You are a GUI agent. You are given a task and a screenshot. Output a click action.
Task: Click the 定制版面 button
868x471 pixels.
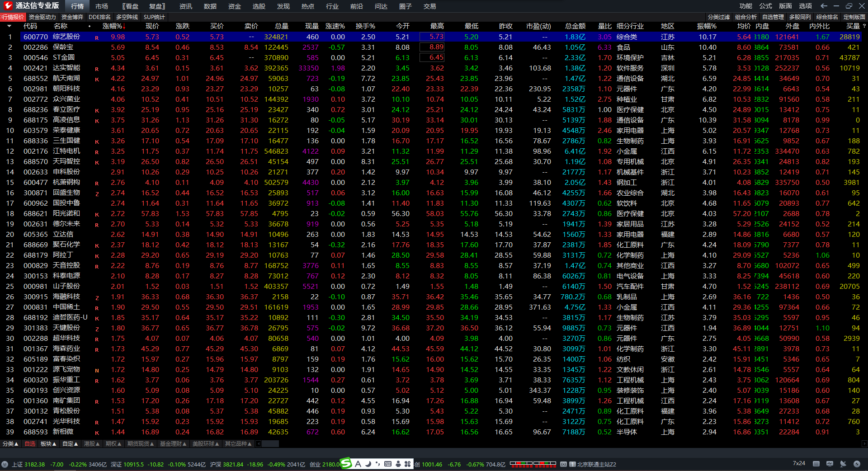tap(854, 17)
